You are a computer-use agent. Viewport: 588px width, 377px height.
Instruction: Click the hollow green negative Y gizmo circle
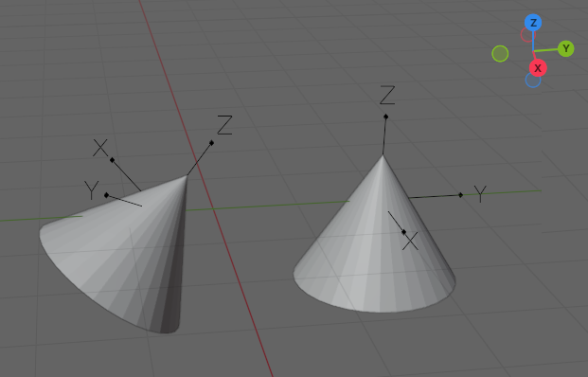500,54
